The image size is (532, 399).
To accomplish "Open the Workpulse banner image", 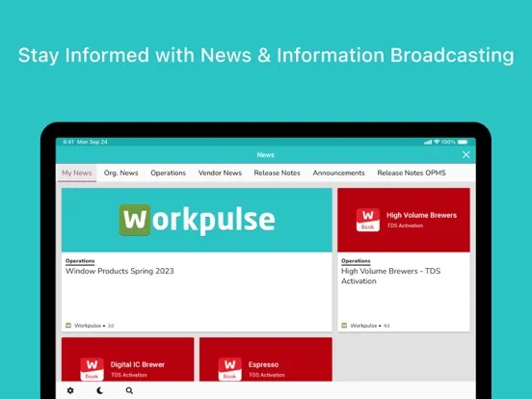I will tap(197, 220).
